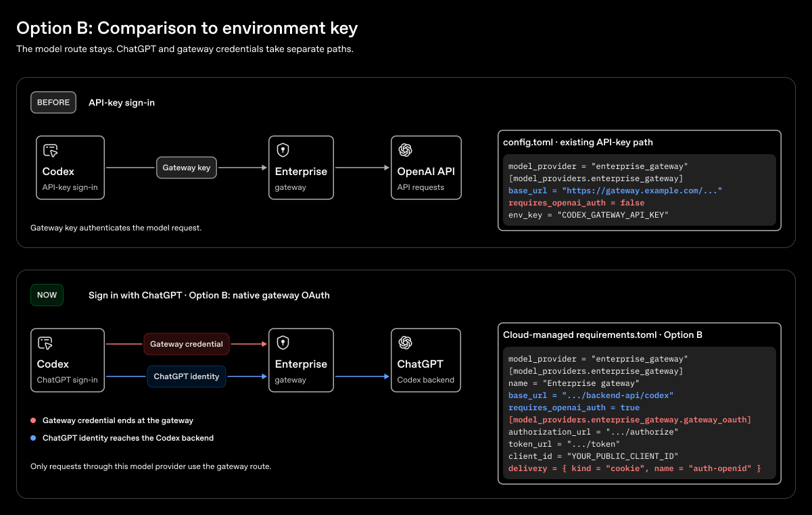Click the ChatGPT identity pill

click(x=187, y=376)
